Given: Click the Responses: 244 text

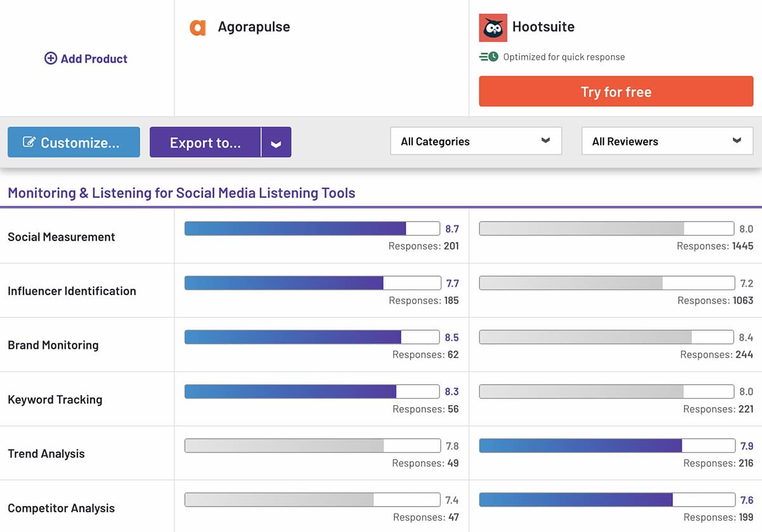Looking at the screenshot, I should pyautogui.click(x=717, y=354).
